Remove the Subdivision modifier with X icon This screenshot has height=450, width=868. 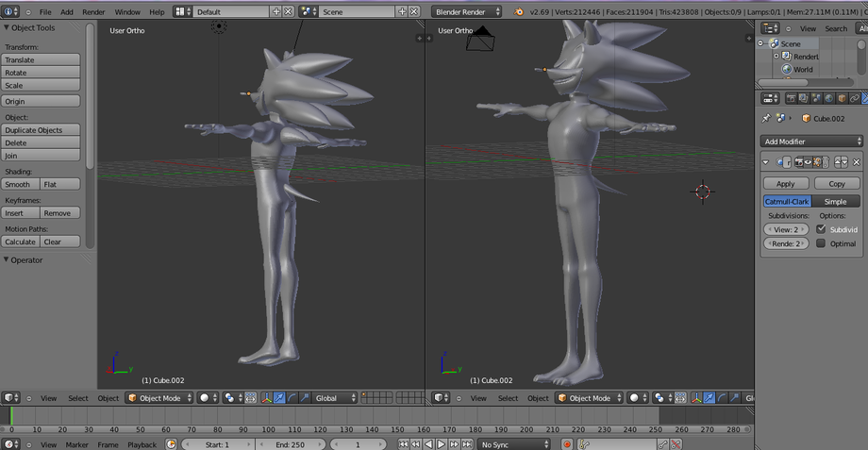(x=857, y=162)
